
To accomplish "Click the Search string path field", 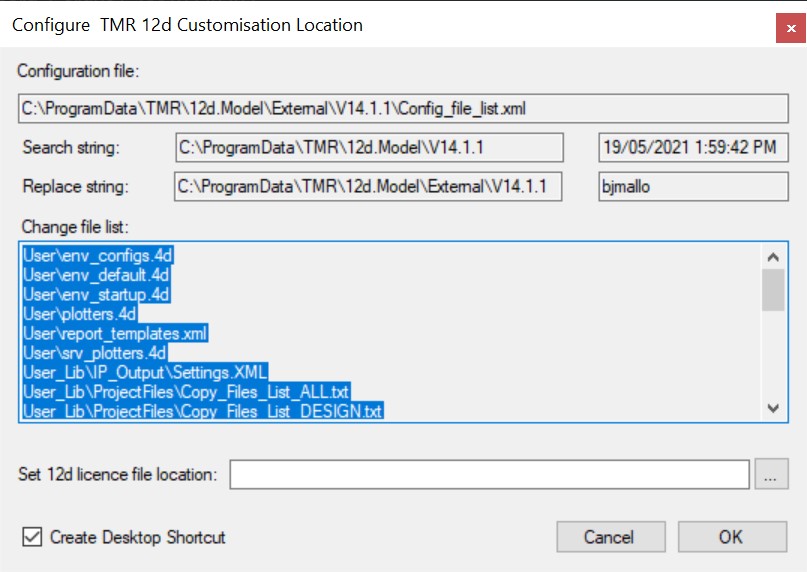I will pos(369,147).
